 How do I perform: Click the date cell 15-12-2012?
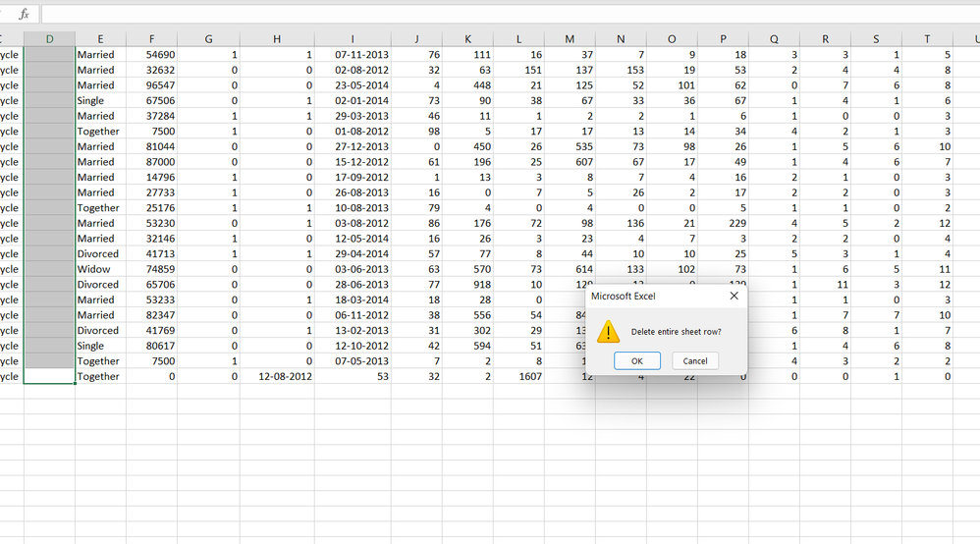353,162
